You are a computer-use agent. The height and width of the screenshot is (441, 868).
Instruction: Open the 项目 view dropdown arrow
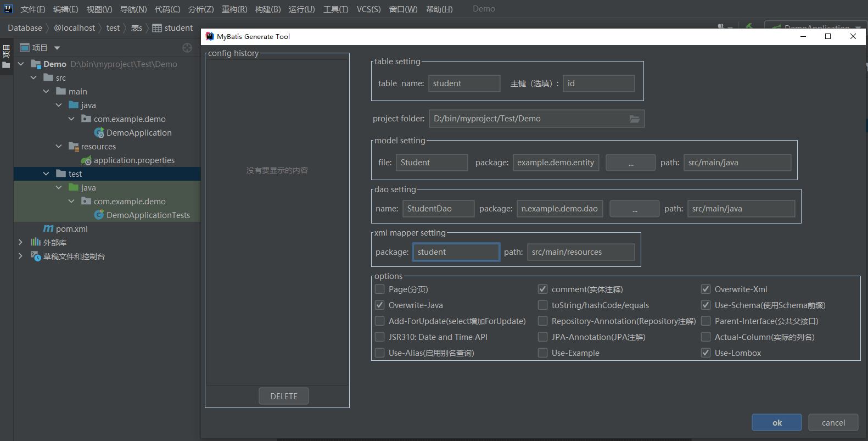point(57,48)
